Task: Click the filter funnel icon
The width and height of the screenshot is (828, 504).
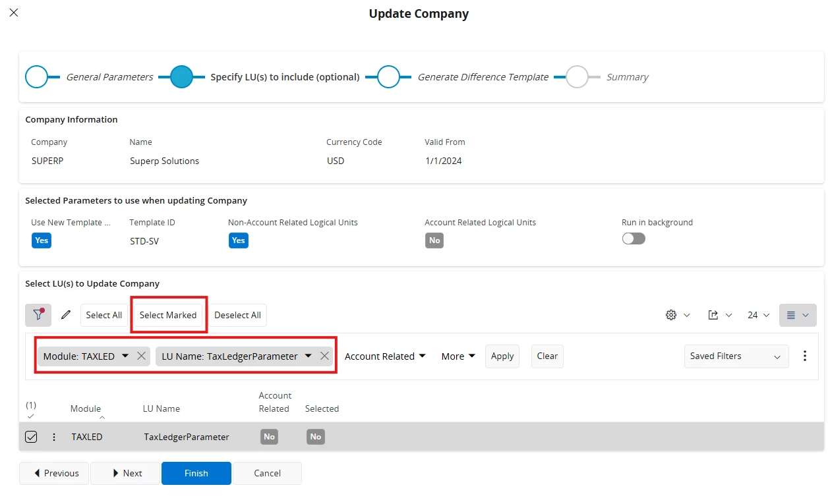Action: tap(38, 315)
